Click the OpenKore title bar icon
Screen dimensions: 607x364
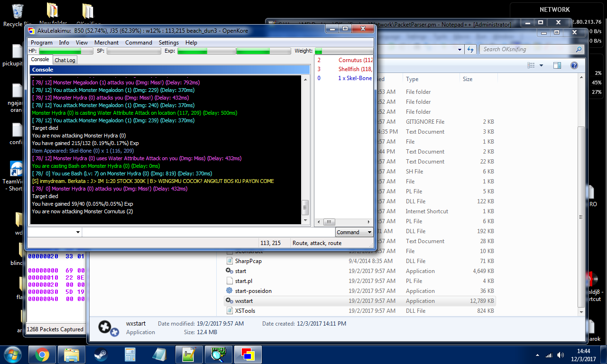click(31, 31)
